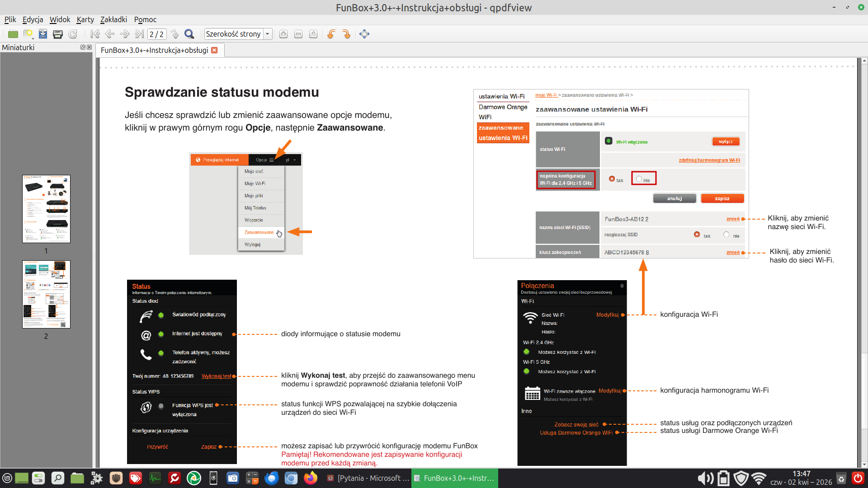Open search with the magnifier icon

189,34
